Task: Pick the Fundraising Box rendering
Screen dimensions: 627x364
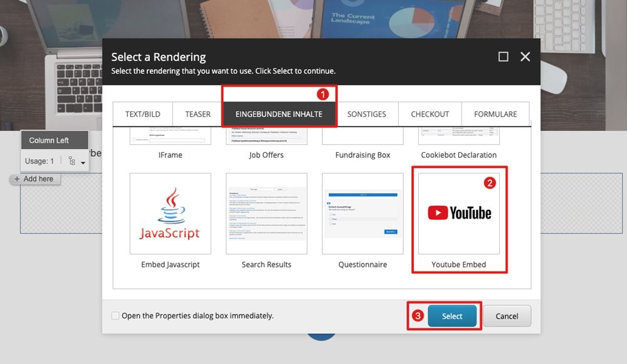Action: click(x=362, y=136)
